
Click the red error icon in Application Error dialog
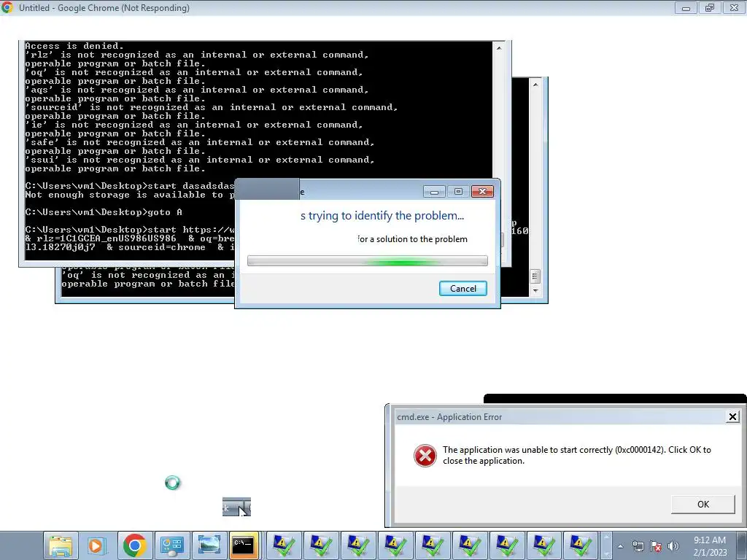click(x=425, y=456)
